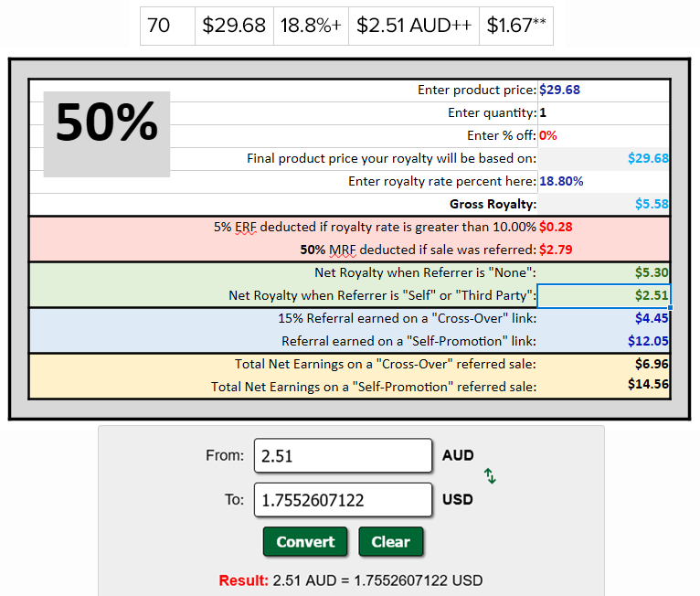Select the Gross Royalty value $5.58

tap(603, 204)
